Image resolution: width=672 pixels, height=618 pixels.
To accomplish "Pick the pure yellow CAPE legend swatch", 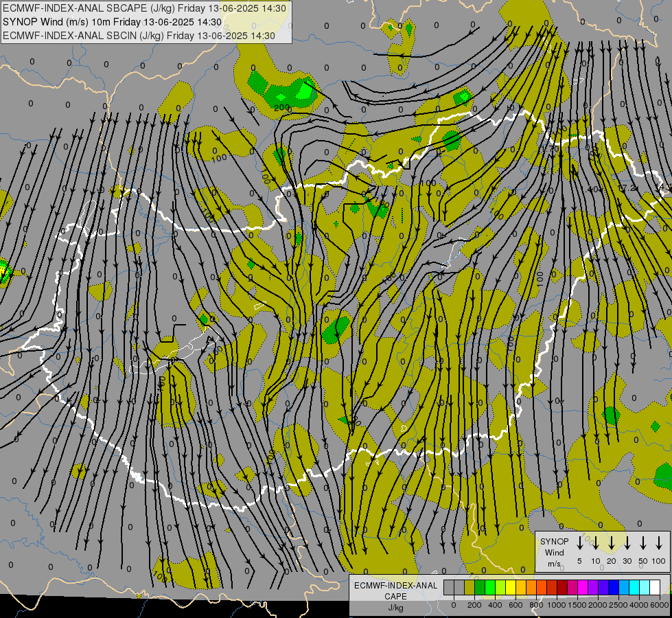I will point(511,587).
